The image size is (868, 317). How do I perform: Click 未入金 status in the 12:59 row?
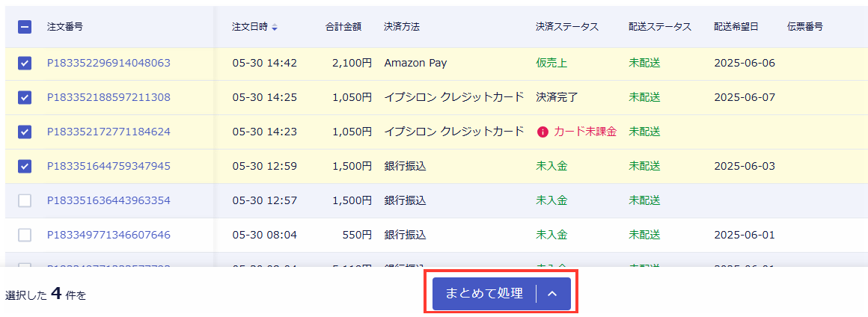click(551, 166)
